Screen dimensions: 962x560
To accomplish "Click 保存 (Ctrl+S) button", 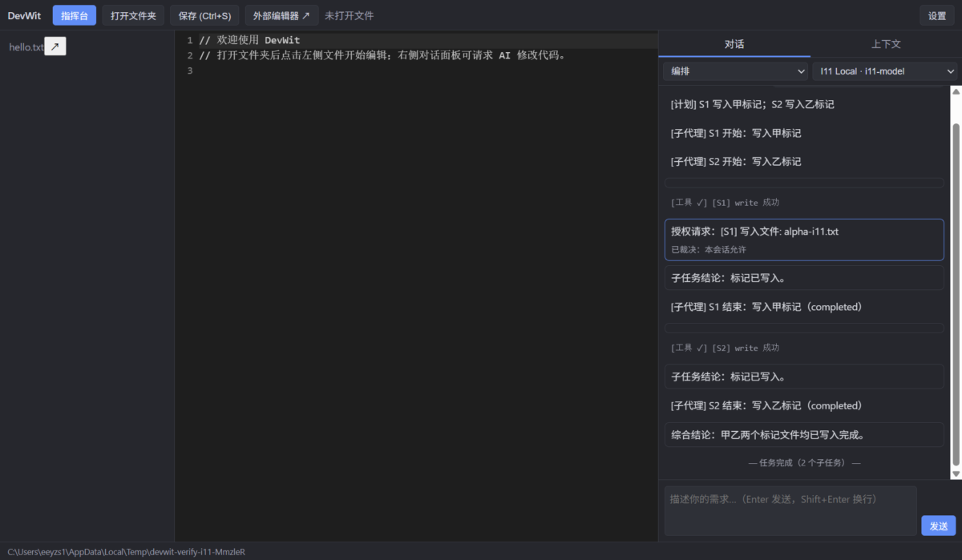I will coord(204,15).
